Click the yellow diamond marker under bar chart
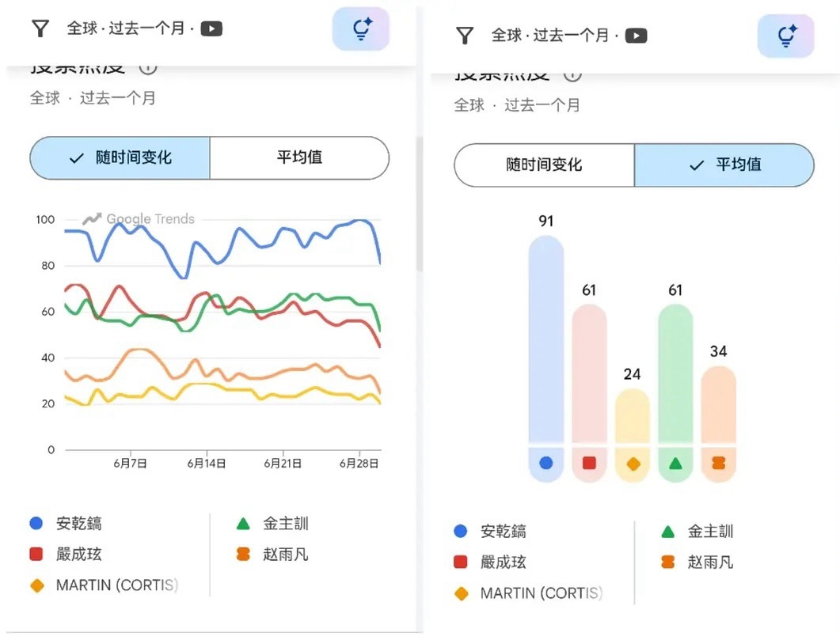840x640 pixels. tap(633, 464)
